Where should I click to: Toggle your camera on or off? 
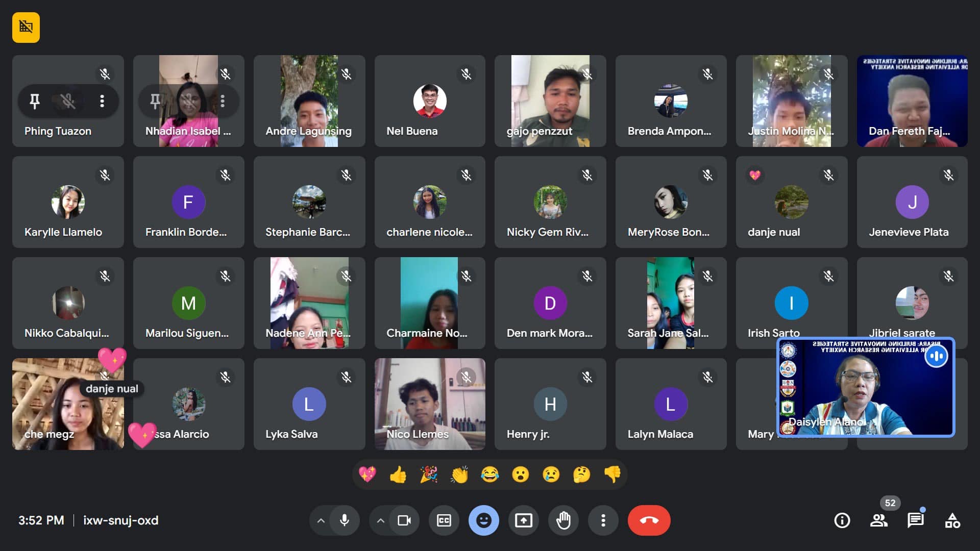coord(404,520)
